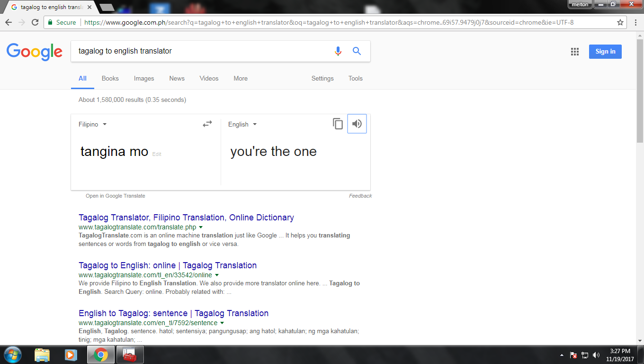Click the green Secure padlock indicator
The image size is (644, 364).
click(x=62, y=22)
